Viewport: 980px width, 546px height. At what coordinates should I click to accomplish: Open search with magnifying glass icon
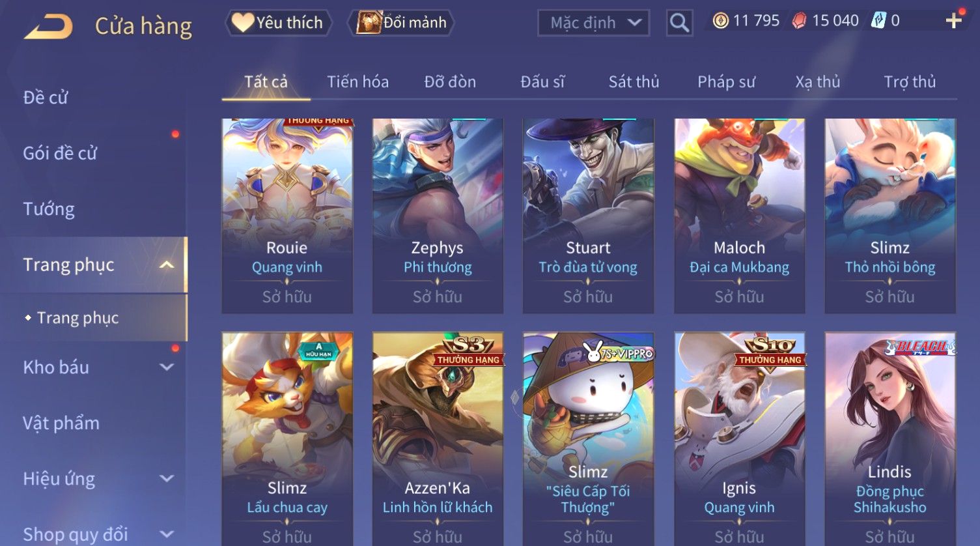679,23
